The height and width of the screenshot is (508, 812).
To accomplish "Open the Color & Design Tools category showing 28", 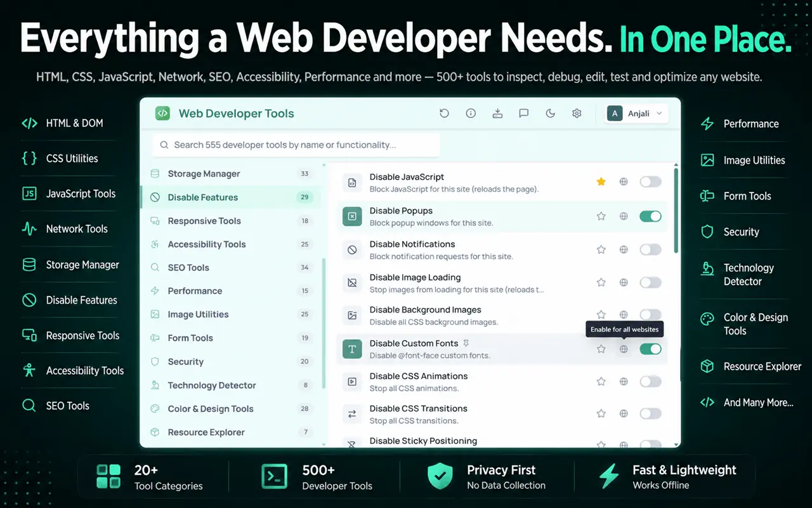I will pyautogui.click(x=231, y=409).
